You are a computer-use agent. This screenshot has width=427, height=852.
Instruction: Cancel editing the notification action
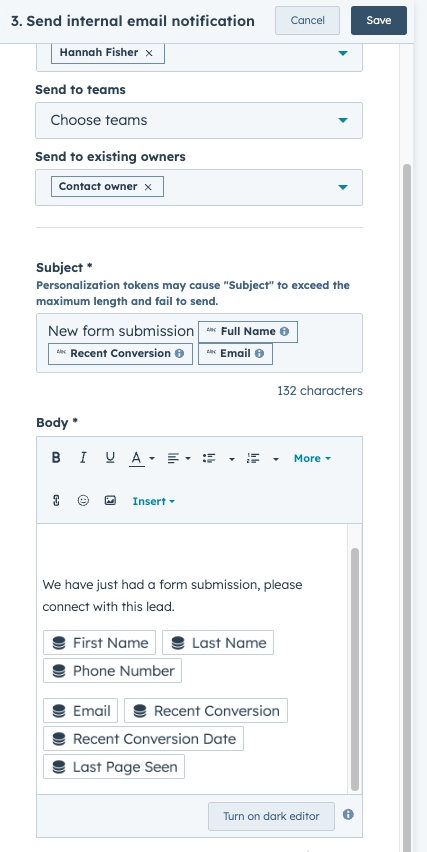tap(307, 21)
